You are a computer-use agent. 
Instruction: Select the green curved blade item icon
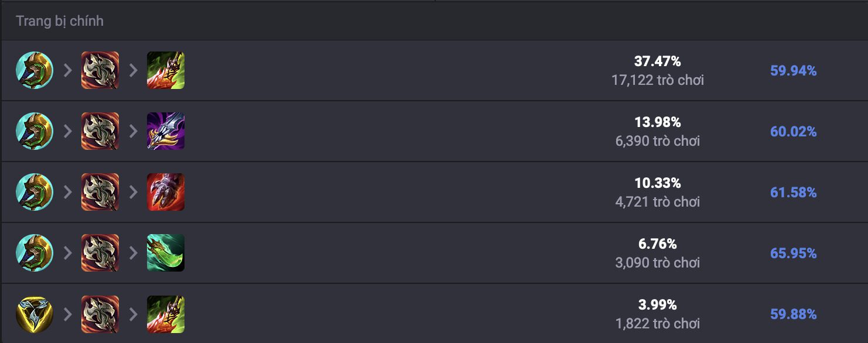point(166,253)
